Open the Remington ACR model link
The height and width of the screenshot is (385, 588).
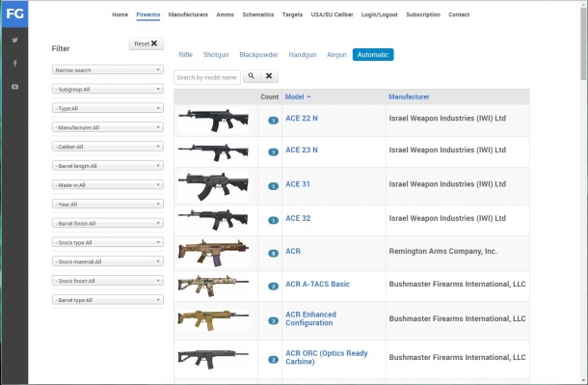[x=293, y=251]
